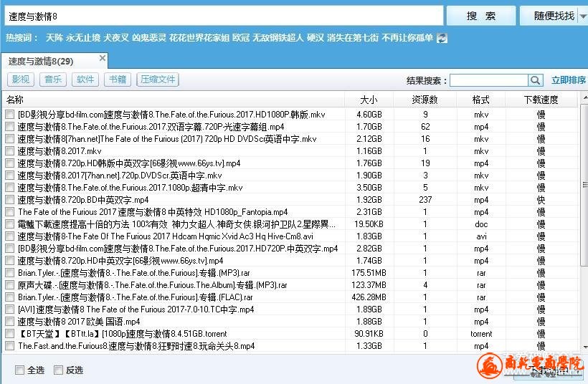Click resource count 237
The image size is (588, 384).
425,200
